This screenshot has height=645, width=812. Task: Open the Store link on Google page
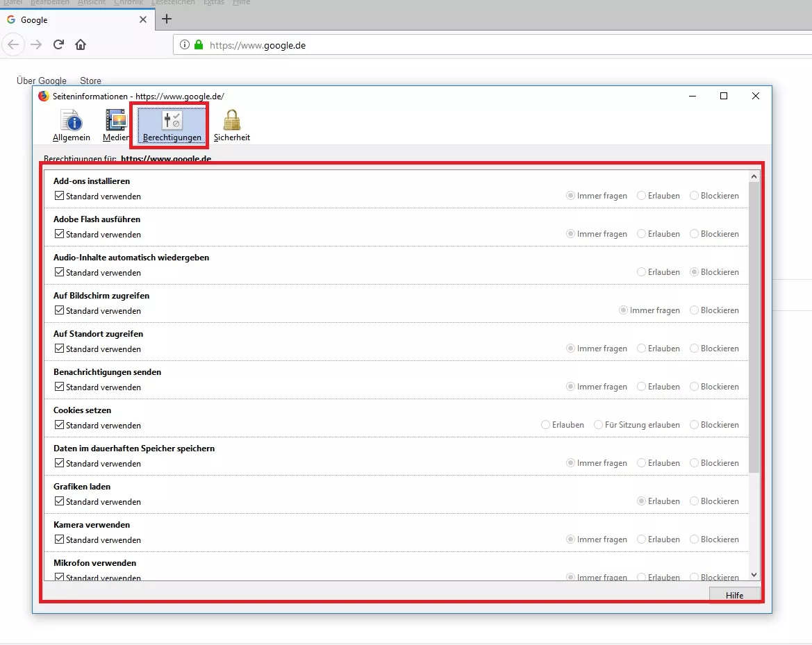(90, 81)
